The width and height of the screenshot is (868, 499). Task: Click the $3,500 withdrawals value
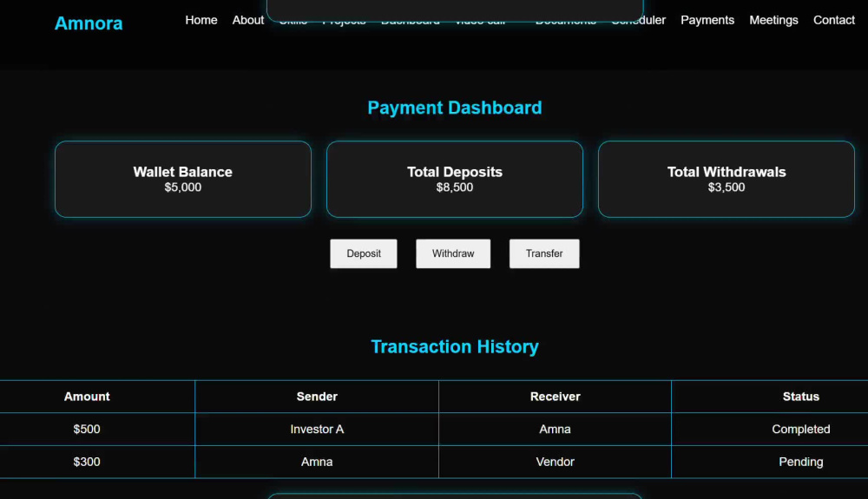[x=727, y=187]
